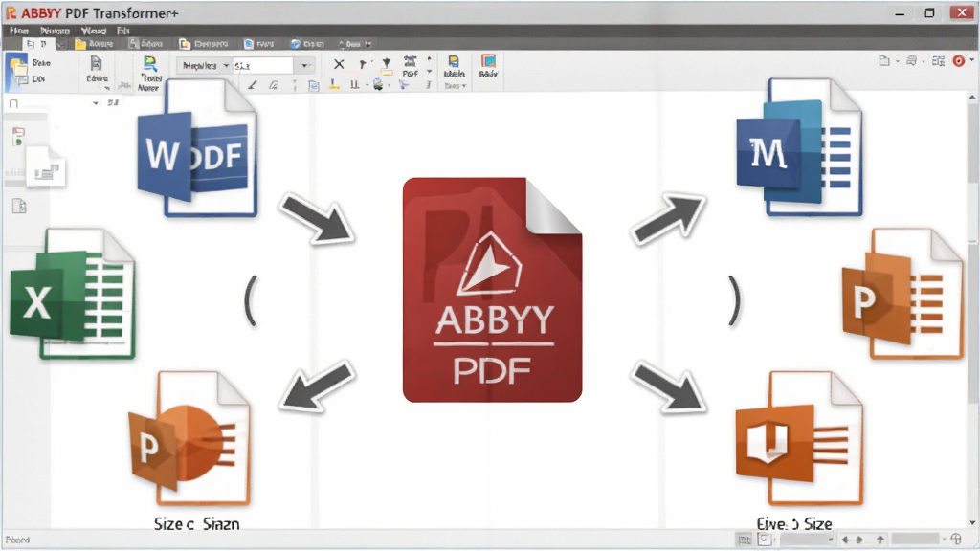The width and height of the screenshot is (980, 551).
Task: Select the blue Word document icon labeled W
Action: coord(196,148)
